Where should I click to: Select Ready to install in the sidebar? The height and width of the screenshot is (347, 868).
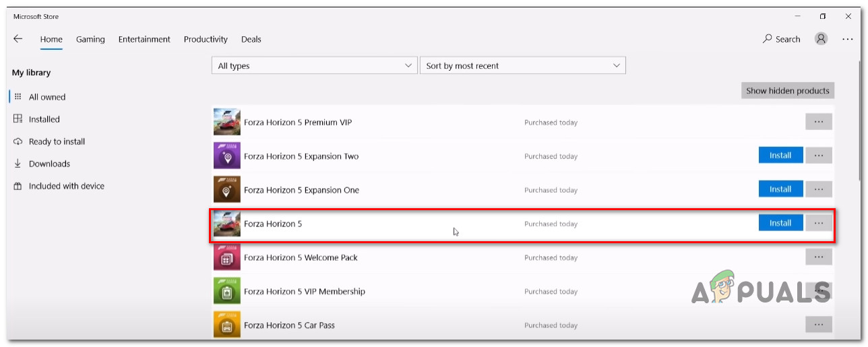click(x=57, y=141)
